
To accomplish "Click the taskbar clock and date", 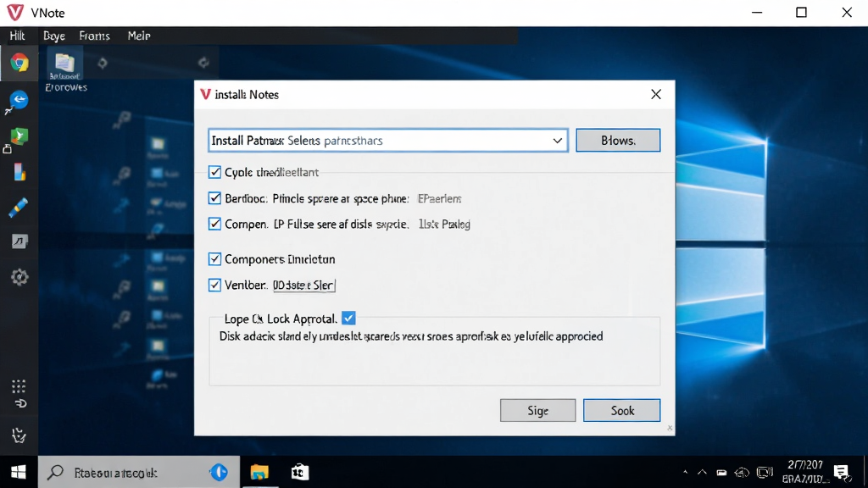I will click(x=805, y=472).
